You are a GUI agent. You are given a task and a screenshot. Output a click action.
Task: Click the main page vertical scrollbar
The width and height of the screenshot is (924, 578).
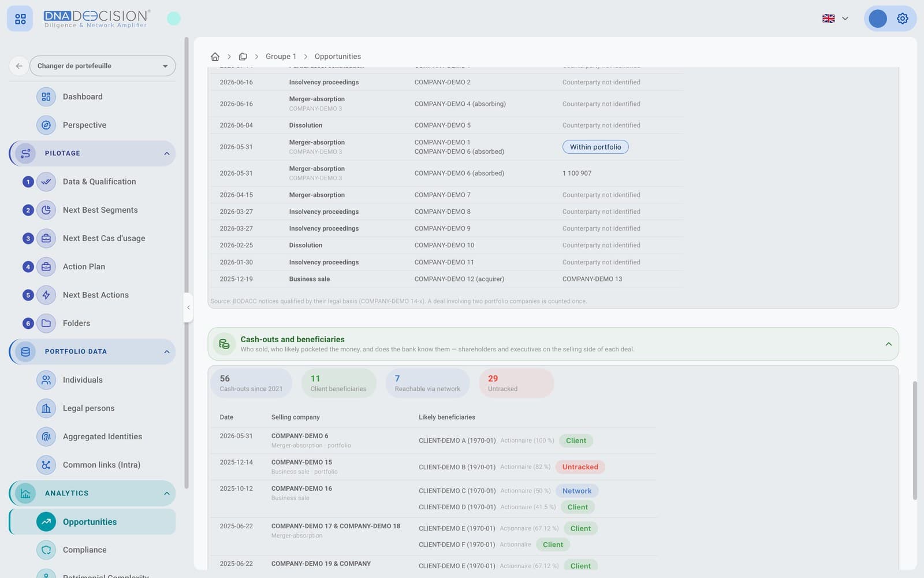[x=914, y=439]
